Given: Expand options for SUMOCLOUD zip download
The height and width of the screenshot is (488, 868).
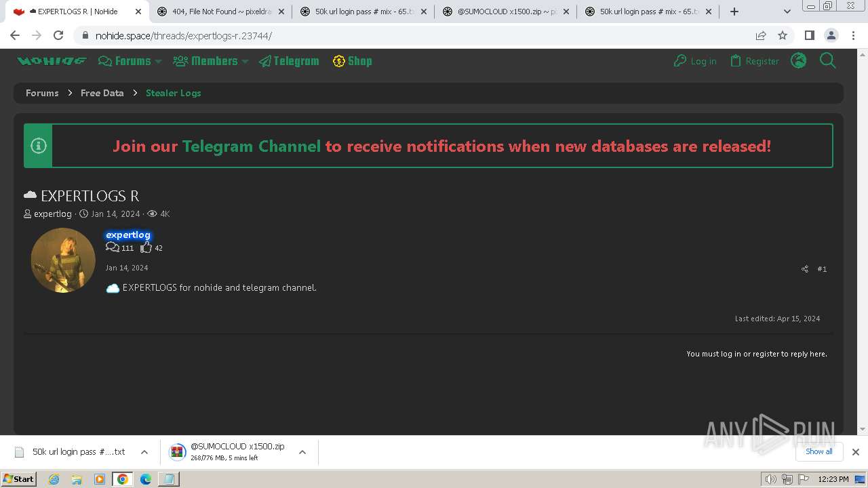Looking at the screenshot, I should click(x=302, y=452).
